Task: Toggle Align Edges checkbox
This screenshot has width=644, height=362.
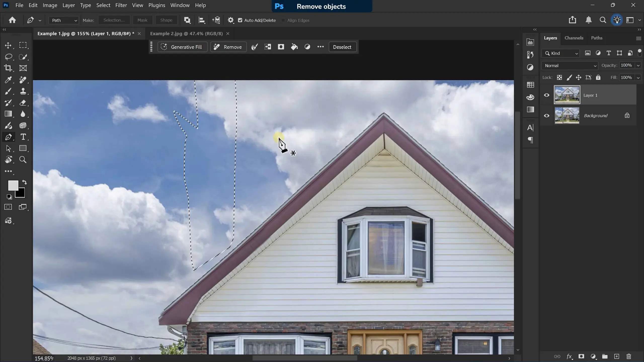Action: pos(283,20)
